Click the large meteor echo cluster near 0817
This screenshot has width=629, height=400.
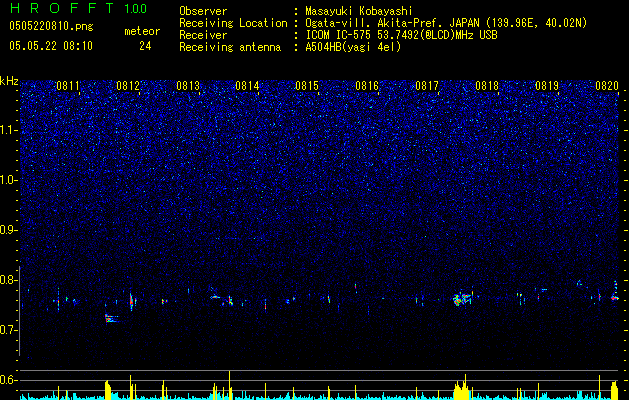coord(463,298)
